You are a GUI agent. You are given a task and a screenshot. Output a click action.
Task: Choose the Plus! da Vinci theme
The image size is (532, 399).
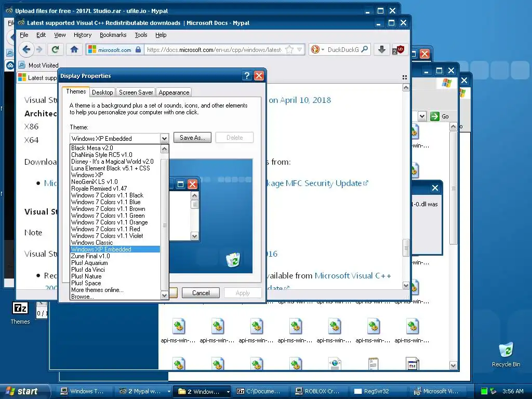coord(115,270)
